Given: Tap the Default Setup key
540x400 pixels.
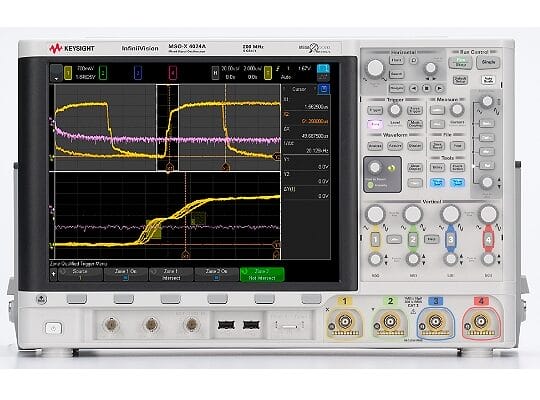Looking at the screenshot, I should tap(460, 80).
